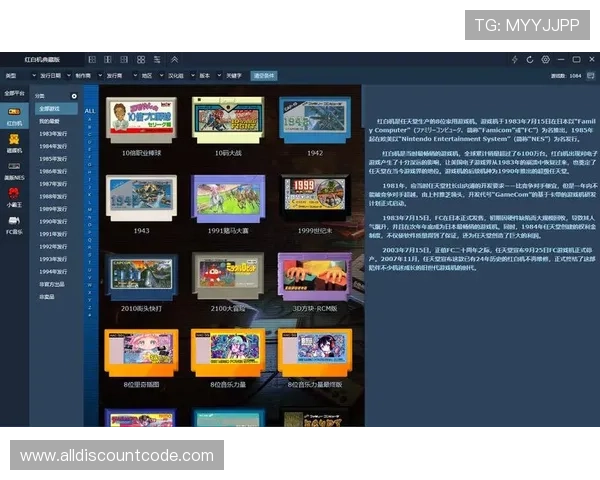Open the 地区 filter dropdown
The width and height of the screenshot is (600, 480).
pyautogui.click(x=152, y=75)
